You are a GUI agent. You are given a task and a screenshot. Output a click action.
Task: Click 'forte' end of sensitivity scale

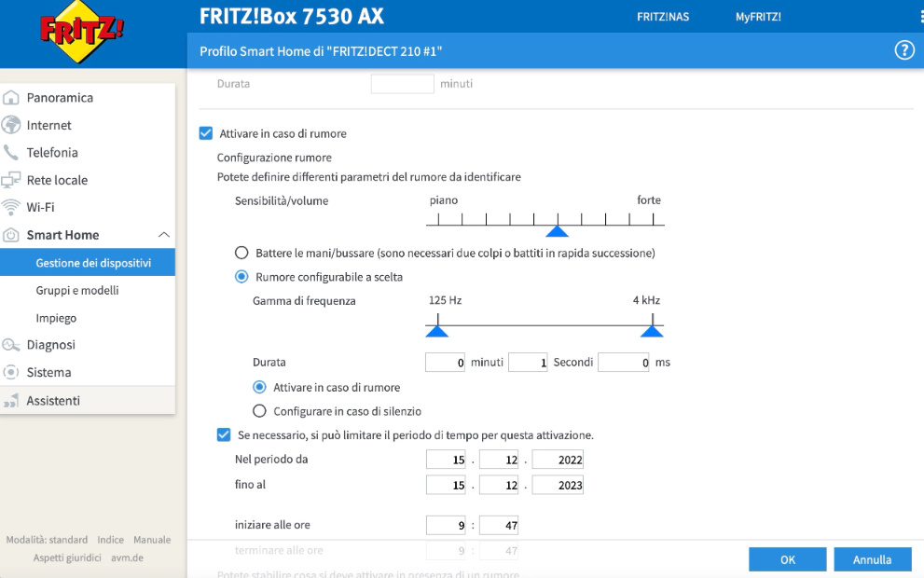click(649, 200)
